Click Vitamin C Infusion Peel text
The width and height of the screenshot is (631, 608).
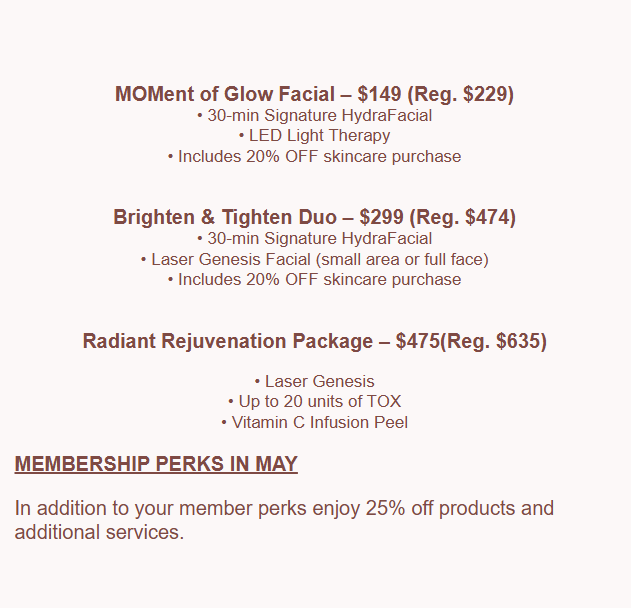tap(314, 423)
